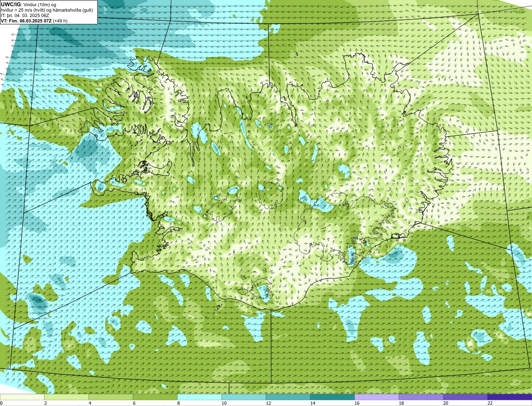Viewport: 532px width, 406px height.
Task: Click the 4–6 m/s light green legend swatch
Action: (x=111, y=397)
